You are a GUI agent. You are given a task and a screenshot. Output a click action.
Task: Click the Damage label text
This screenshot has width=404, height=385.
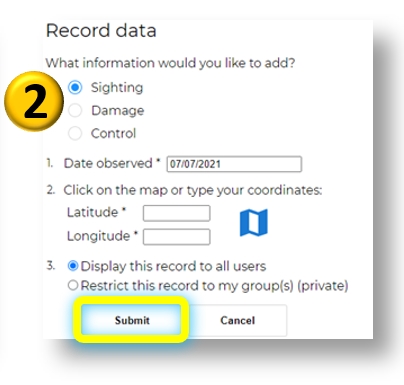118,111
